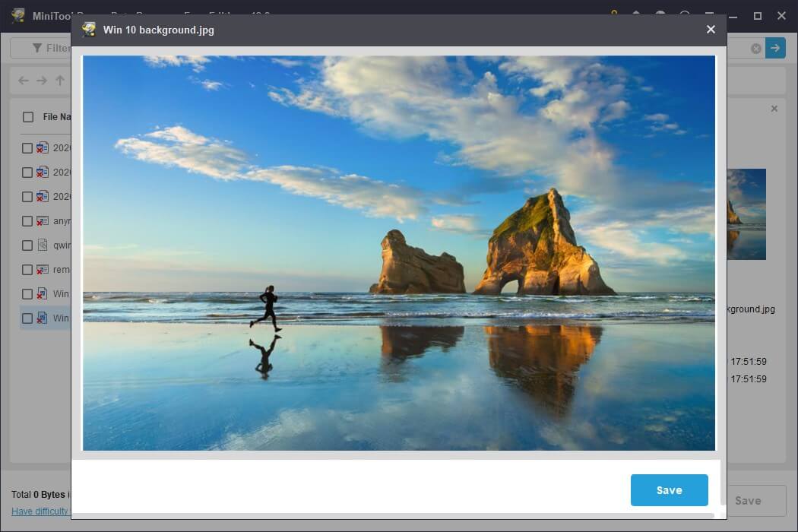Run the search using the blue arrow icon
798x532 pixels.
[x=775, y=48]
